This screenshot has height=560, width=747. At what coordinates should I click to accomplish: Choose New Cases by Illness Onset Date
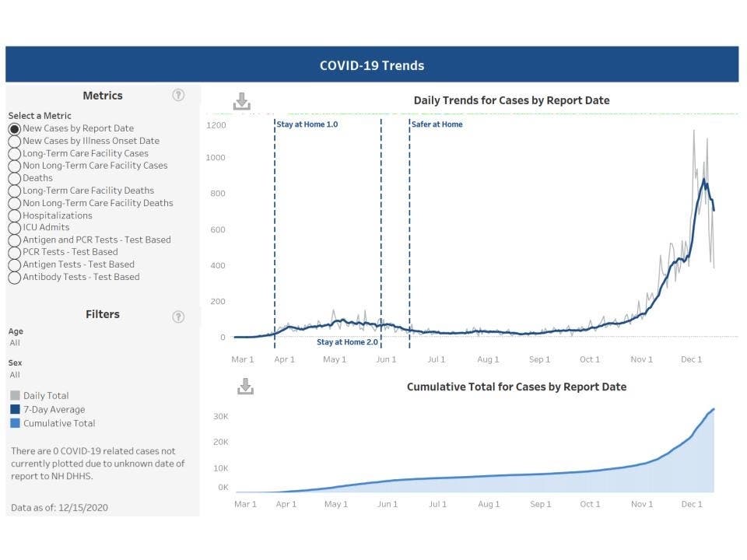13,141
